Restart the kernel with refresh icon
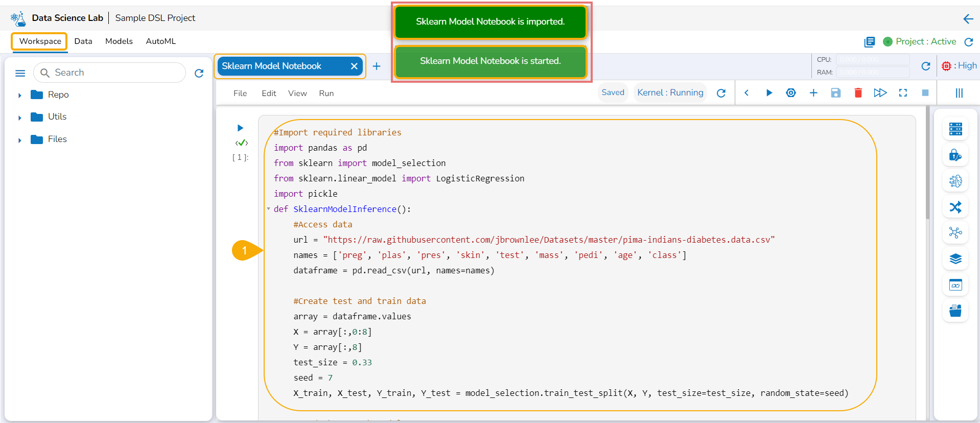 pos(721,93)
